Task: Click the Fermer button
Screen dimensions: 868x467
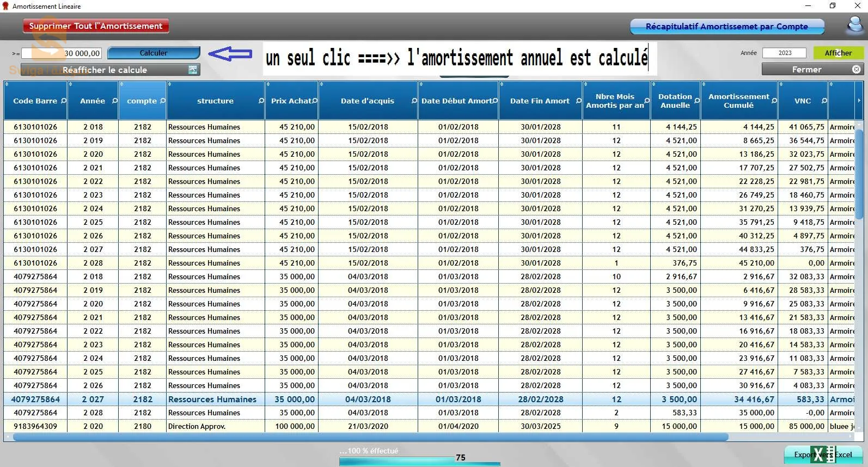Action: [811, 70]
